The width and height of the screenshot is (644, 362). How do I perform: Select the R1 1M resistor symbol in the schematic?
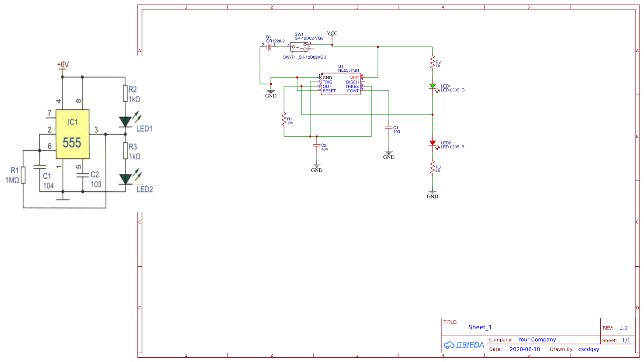click(x=284, y=119)
